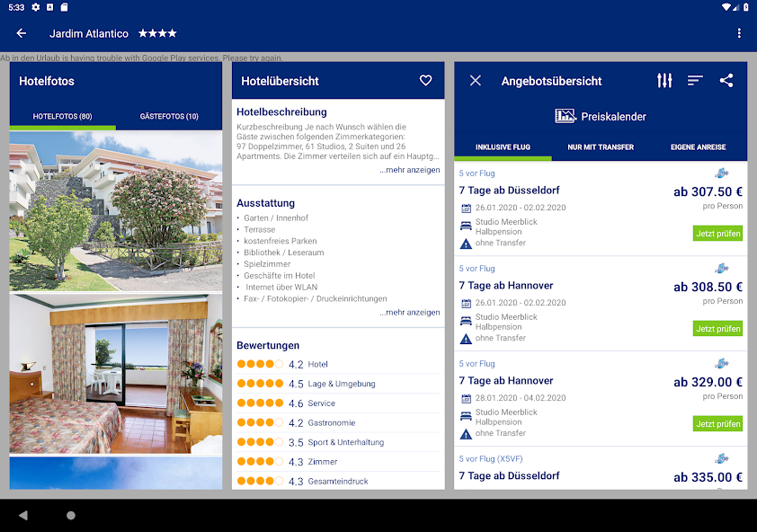Select the Eigene Anreise tab

click(x=698, y=147)
